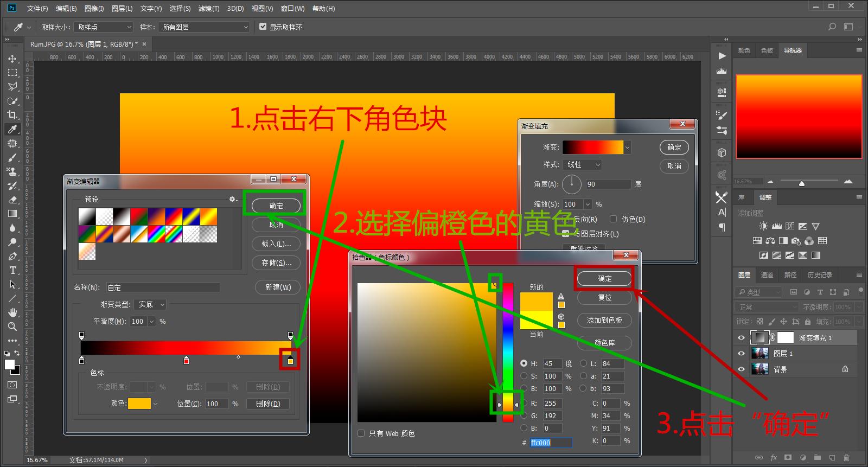Image resolution: width=868 pixels, height=467 pixels.
Task: Enable 只有 Web 颜色 checkbox
Action: coord(361,433)
